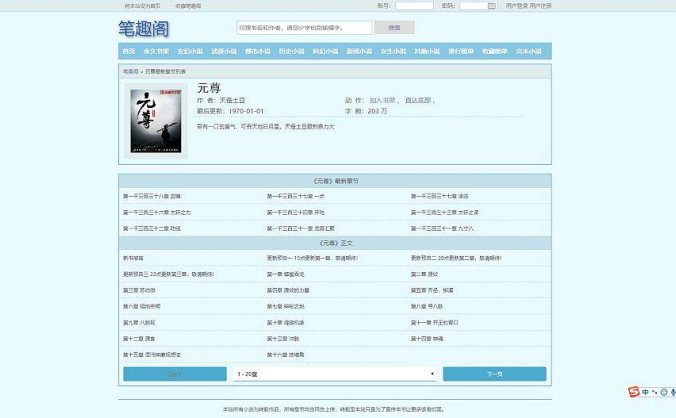Image resolution: width=676 pixels, height=418 pixels.
Task: Open the 武侠小说 category tab
Action: 224,51
